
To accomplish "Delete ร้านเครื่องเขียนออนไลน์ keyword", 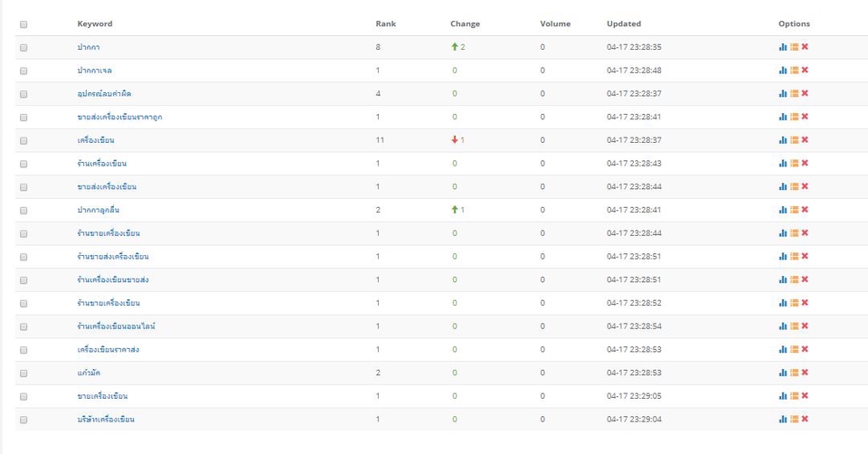I will point(805,326).
